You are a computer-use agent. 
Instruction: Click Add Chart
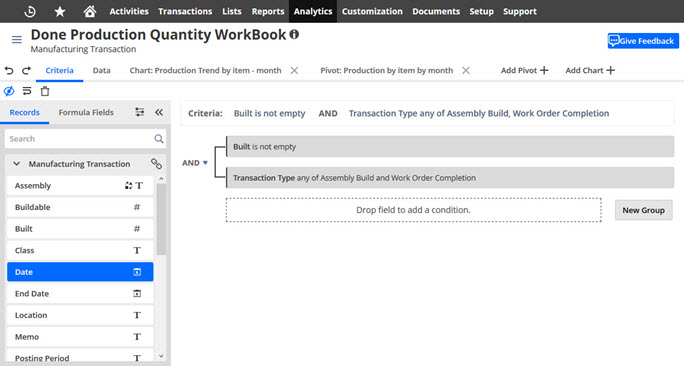click(x=590, y=70)
